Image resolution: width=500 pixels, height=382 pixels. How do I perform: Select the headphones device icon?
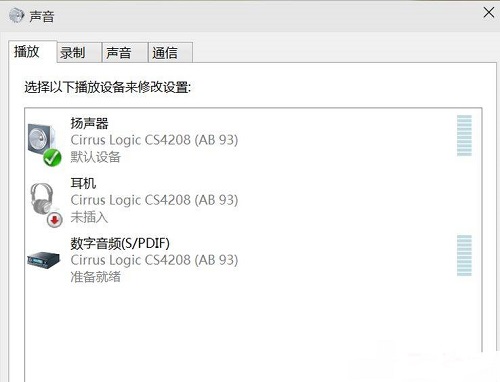pyautogui.click(x=46, y=205)
